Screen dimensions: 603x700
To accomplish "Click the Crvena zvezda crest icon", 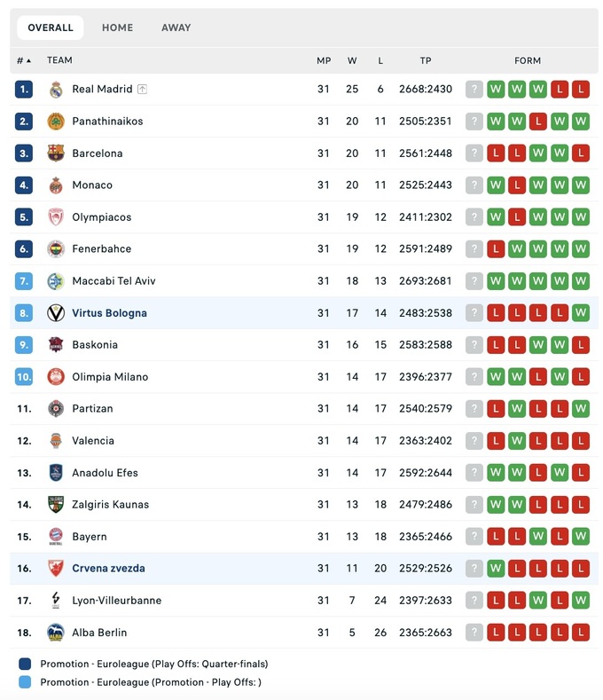I will pyautogui.click(x=56, y=569).
